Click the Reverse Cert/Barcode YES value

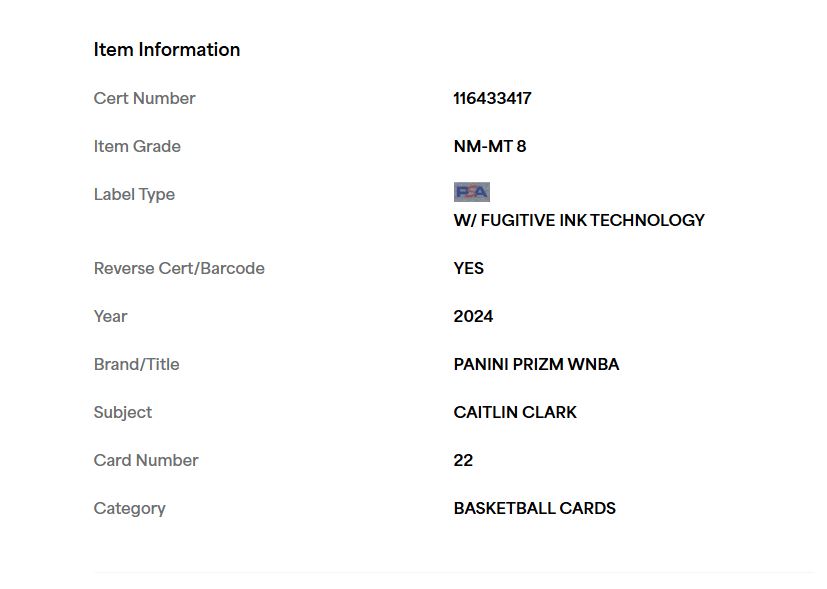click(468, 268)
